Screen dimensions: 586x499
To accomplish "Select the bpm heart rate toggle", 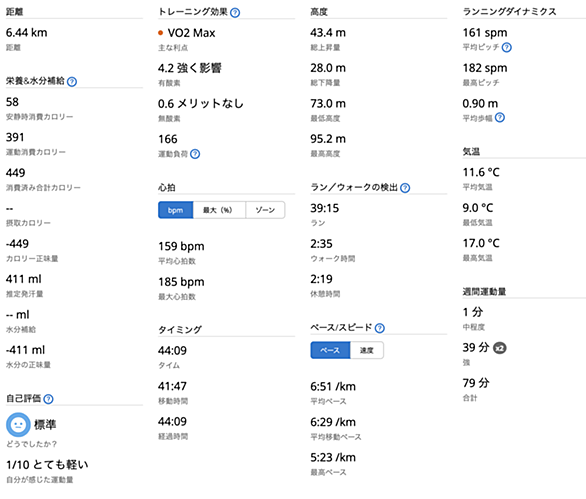I will (176, 210).
